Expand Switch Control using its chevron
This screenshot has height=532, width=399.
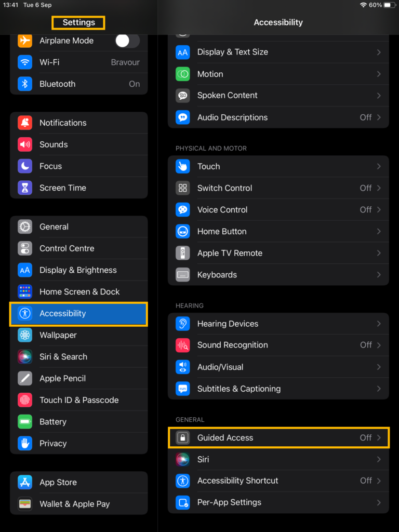(379, 188)
